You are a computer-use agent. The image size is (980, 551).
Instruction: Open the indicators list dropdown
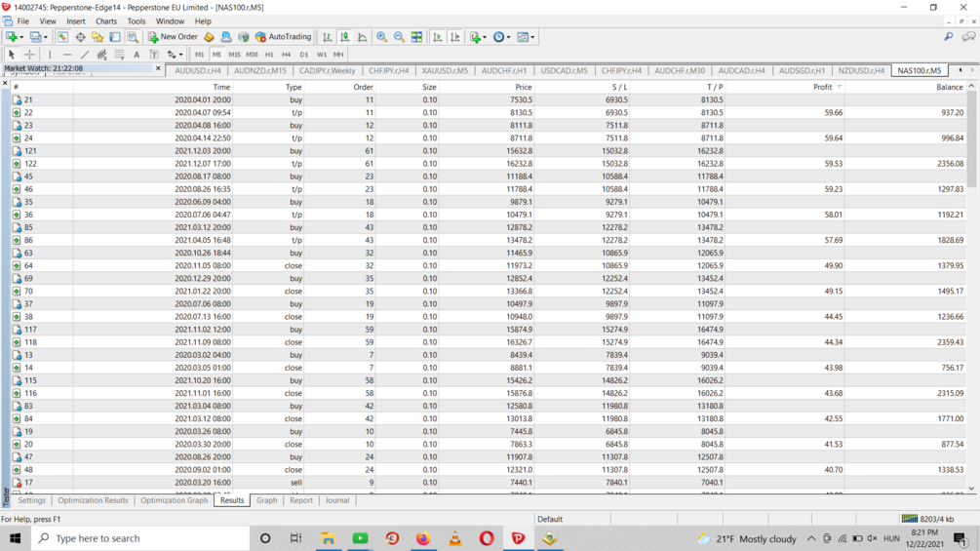(478, 37)
